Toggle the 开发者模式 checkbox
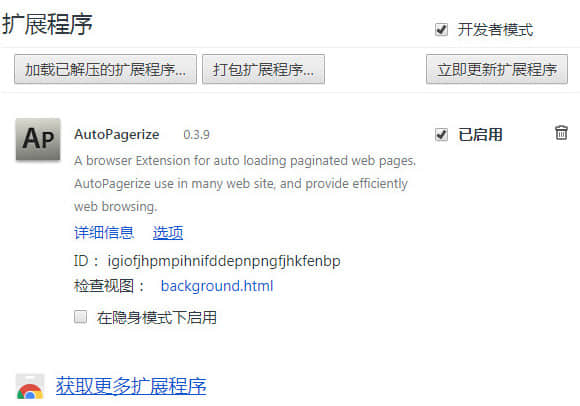Viewport: 580px width, 406px height. tap(441, 29)
